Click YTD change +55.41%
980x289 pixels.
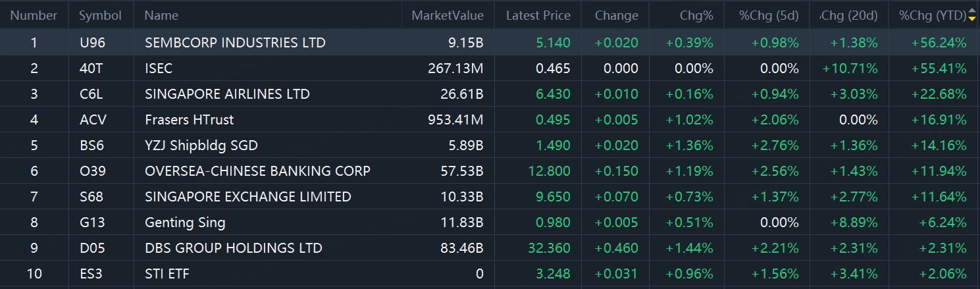point(939,68)
